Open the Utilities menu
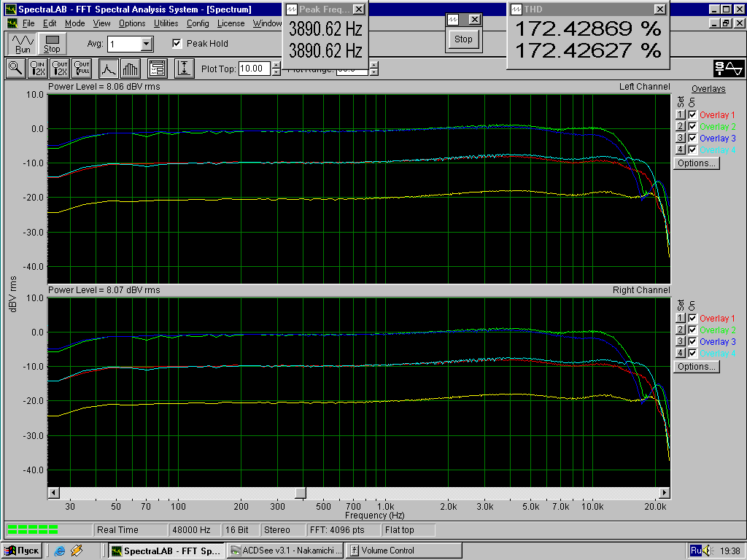 166,23
